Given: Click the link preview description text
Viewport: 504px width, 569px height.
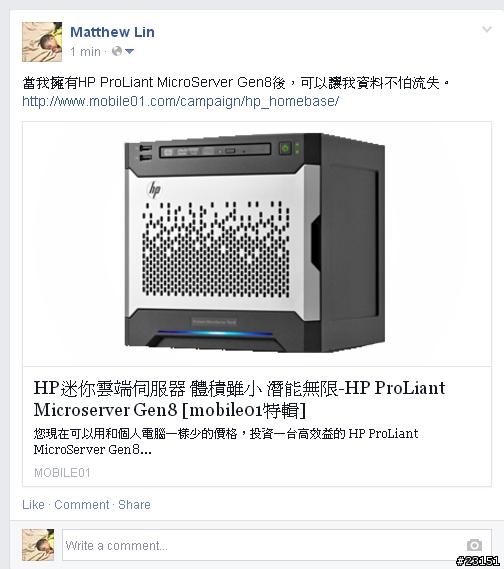Looking at the screenshot, I should 226,442.
